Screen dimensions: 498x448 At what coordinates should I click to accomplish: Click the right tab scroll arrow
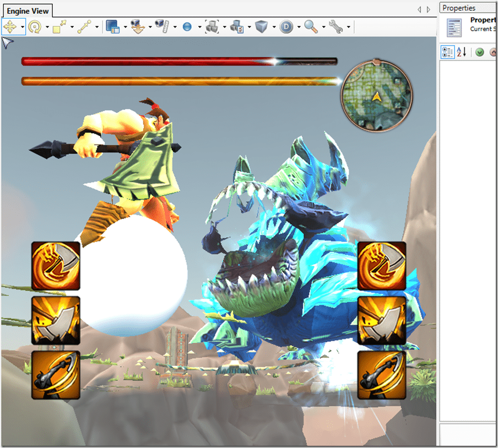429,9
